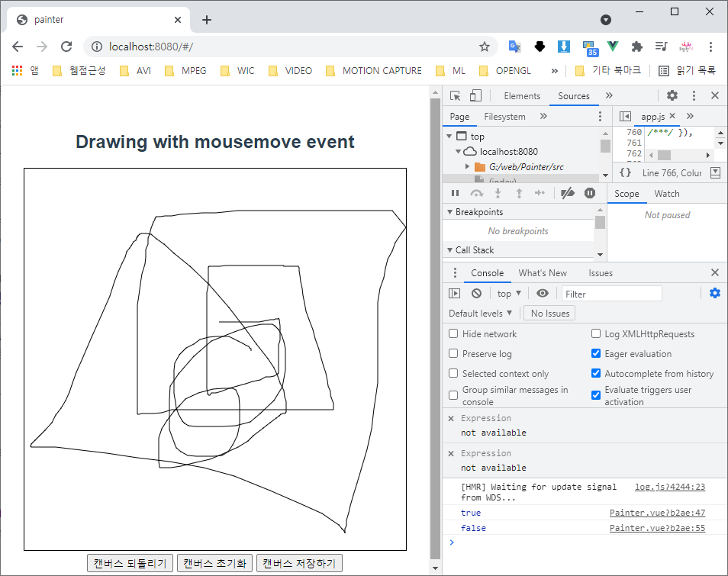Click the No Issues button
This screenshot has height=576, width=728.
pos(549,314)
